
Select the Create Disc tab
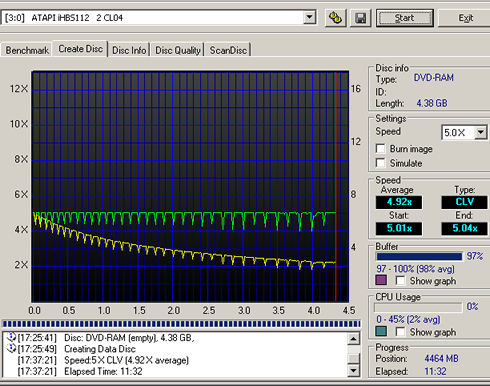coord(80,49)
